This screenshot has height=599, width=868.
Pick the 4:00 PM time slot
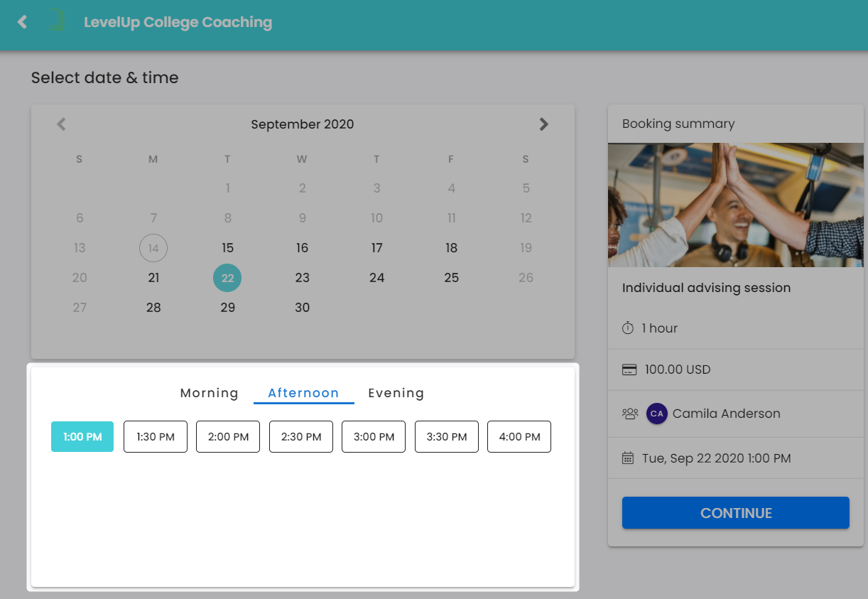[x=519, y=437]
